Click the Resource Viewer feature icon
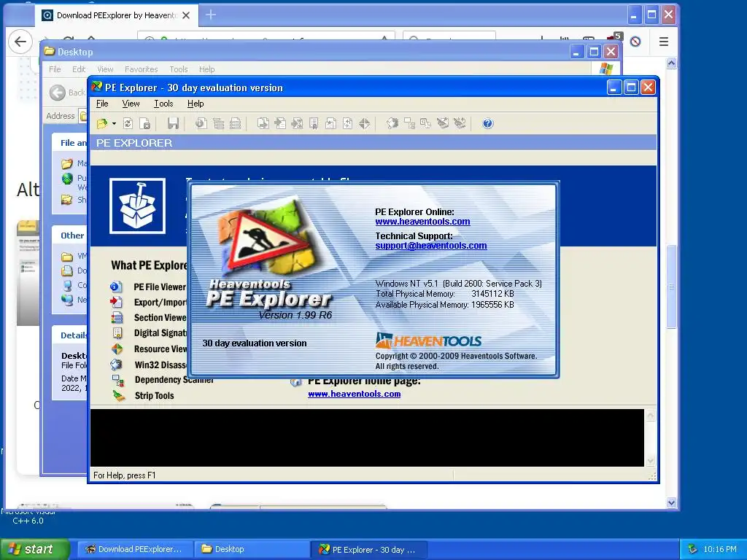747x560 pixels. pos(117,349)
